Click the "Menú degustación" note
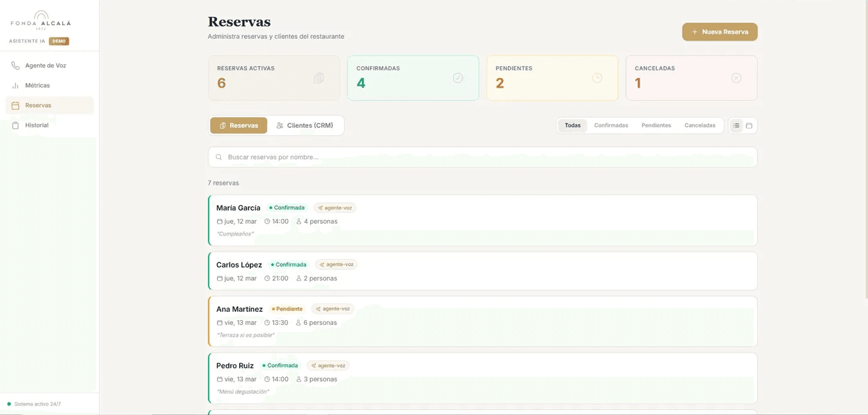The height and width of the screenshot is (415, 868). click(243, 392)
